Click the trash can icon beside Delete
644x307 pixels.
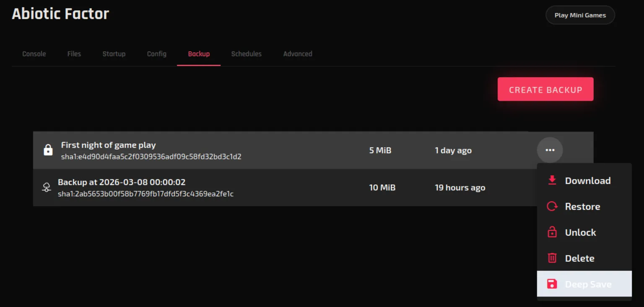point(552,258)
